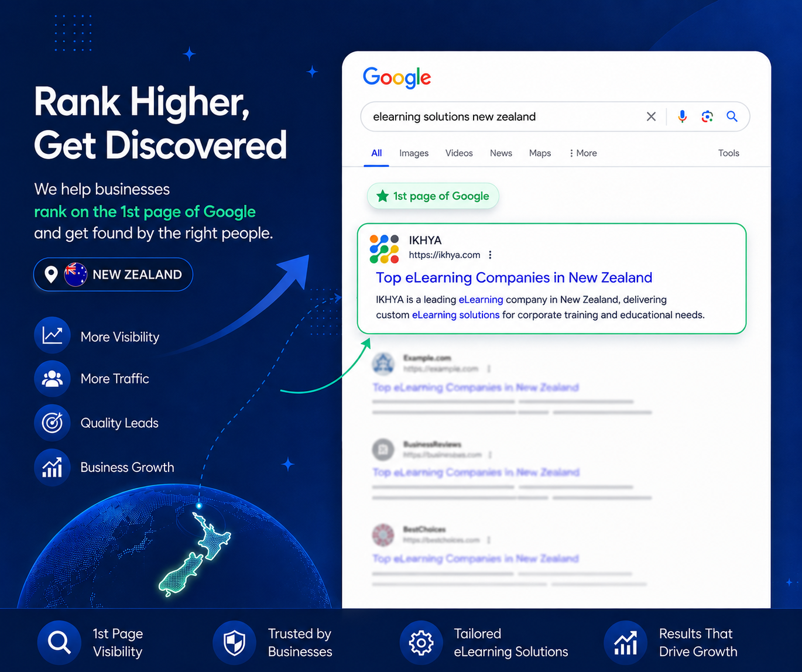Image resolution: width=802 pixels, height=672 pixels.
Task: Click the Business Growth label
Action: (127, 467)
